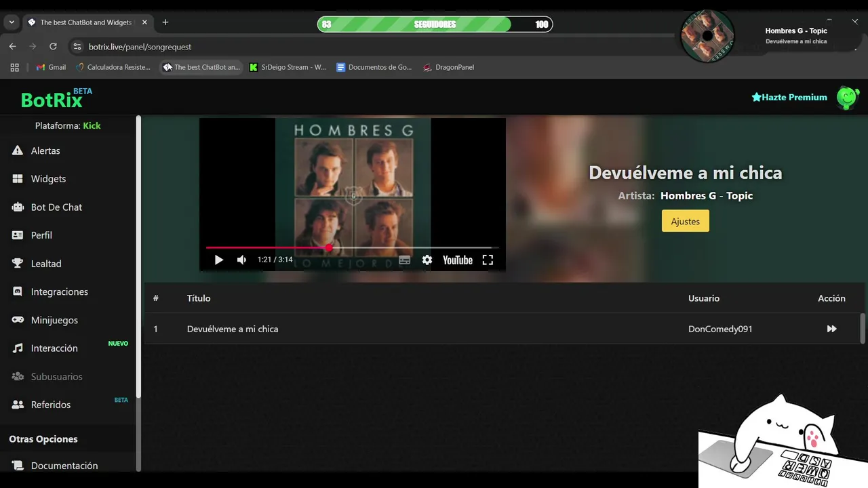Click the Referidos users icon

[18, 405]
